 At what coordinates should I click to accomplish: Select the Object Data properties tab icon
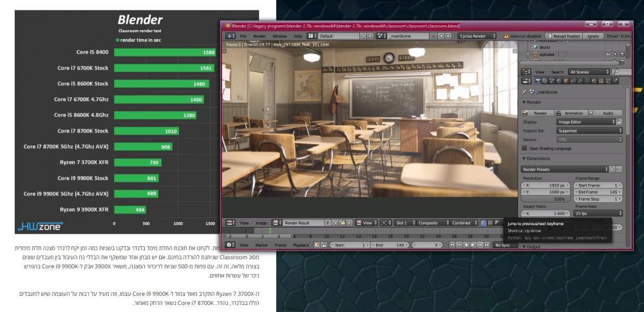[587, 81]
